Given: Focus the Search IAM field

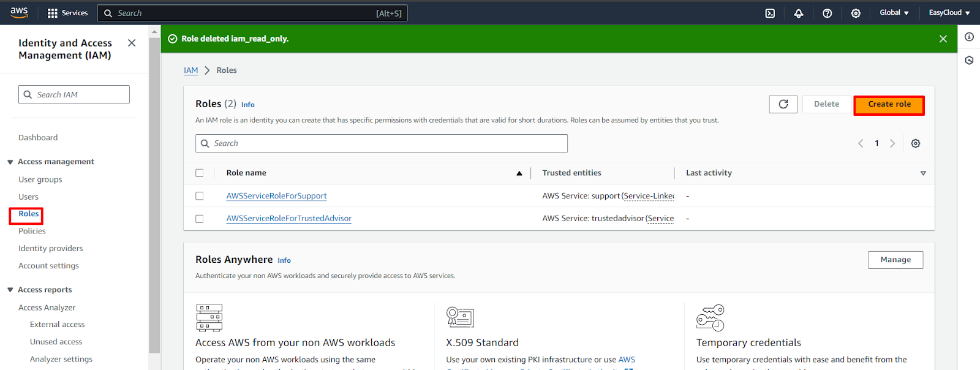Looking at the screenshot, I should (x=74, y=94).
